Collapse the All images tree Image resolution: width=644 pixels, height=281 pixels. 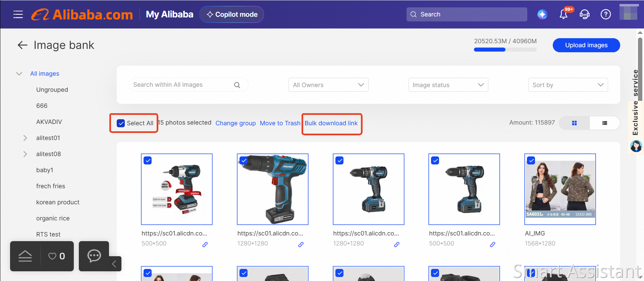pyautogui.click(x=19, y=74)
